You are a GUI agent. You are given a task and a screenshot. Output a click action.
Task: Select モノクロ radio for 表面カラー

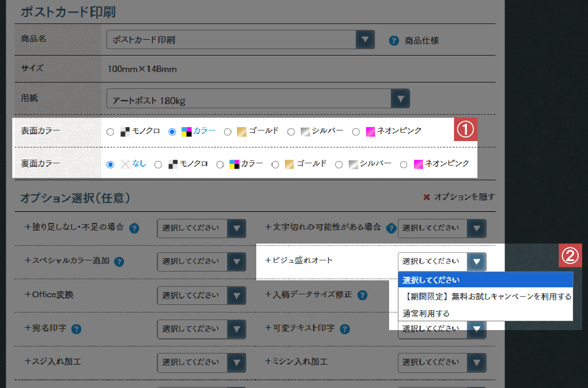(110, 132)
